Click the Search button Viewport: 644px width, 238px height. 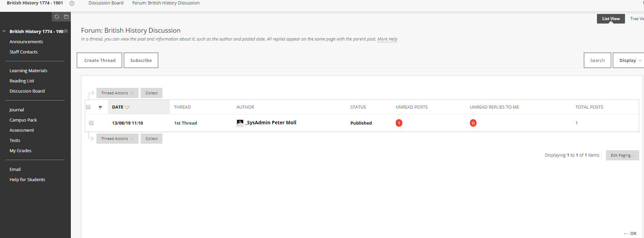(x=597, y=60)
